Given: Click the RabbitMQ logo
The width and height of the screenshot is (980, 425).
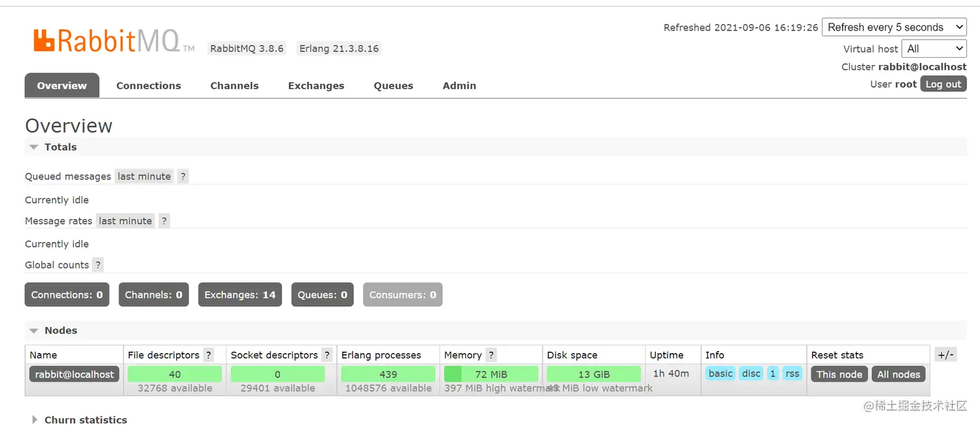Looking at the screenshot, I should pyautogui.click(x=114, y=41).
